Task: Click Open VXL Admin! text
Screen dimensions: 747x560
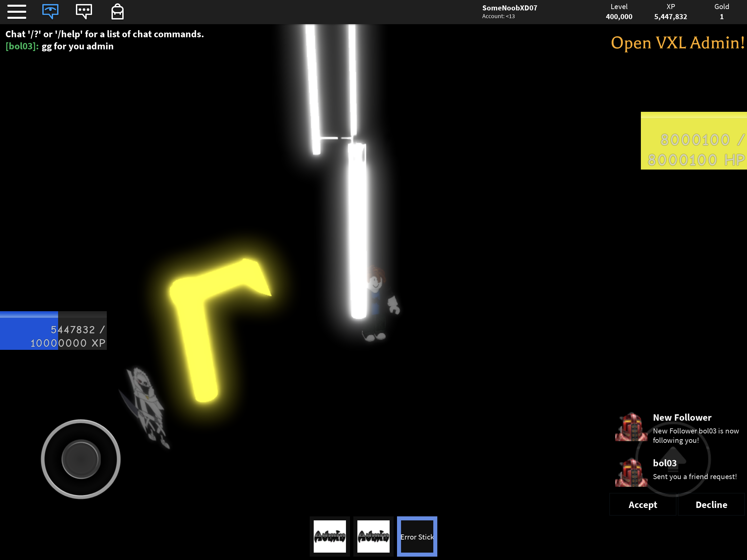Action: pos(677,43)
